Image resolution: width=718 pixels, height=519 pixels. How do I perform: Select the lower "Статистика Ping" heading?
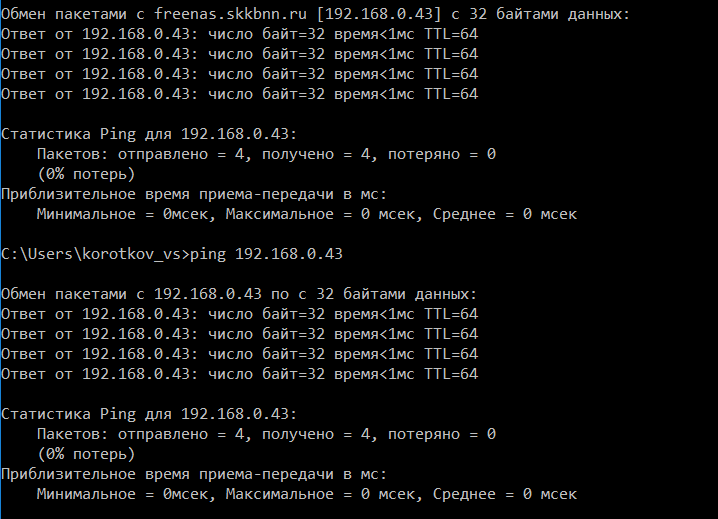pos(149,414)
